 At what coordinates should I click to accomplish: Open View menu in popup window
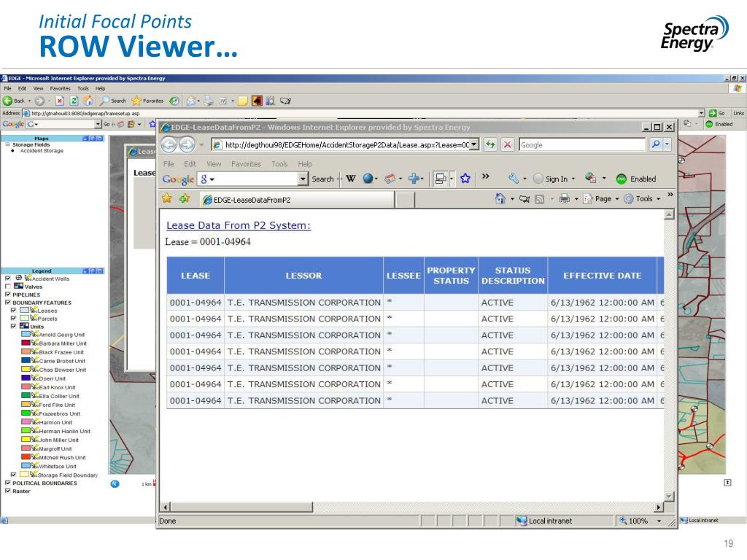pyautogui.click(x=214, y=164)
